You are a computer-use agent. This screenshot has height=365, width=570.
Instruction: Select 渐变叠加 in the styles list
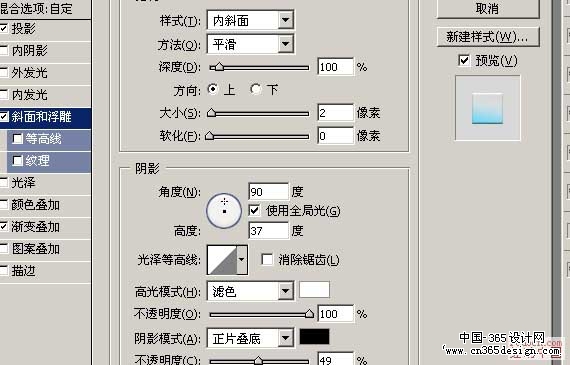click(36, 227)
